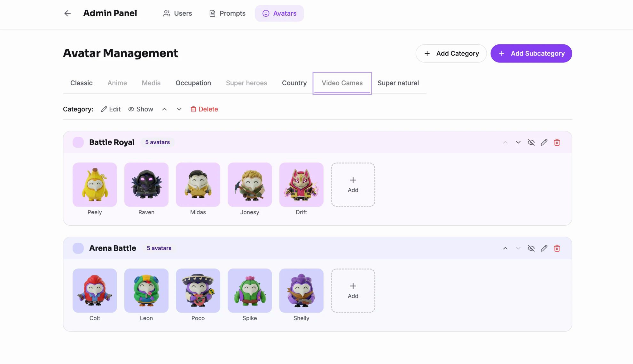Image resolution: width=633 pixels, height=364 pixels.
Task: Click the Battle Royal color swatch
Action: click(78, 142)
